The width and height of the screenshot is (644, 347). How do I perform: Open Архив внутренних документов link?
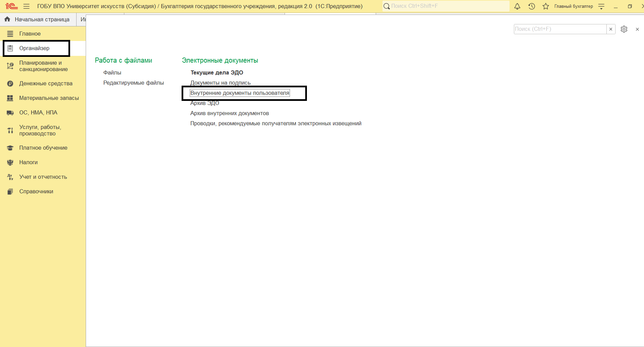[229, 113]
